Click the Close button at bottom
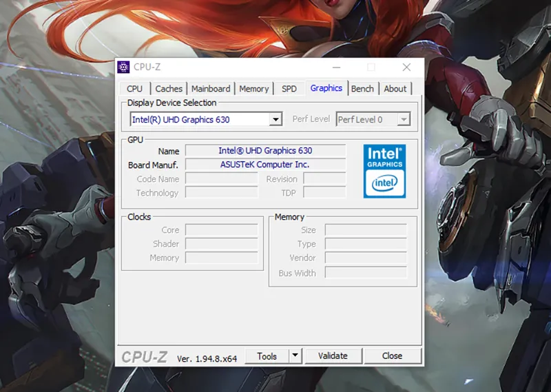Screen dimensions: 551x392 pyautogui.click(x=392, y=355)
